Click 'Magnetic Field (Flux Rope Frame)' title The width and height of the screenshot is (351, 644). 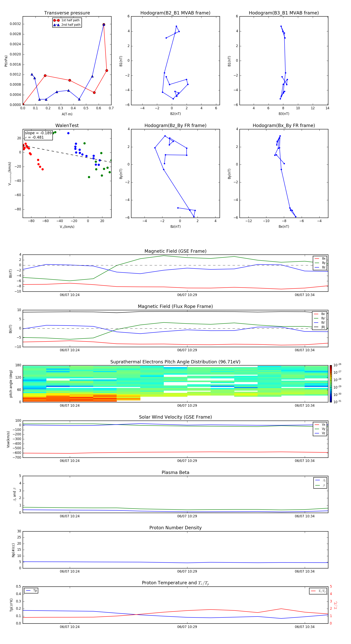coord(175,307)
